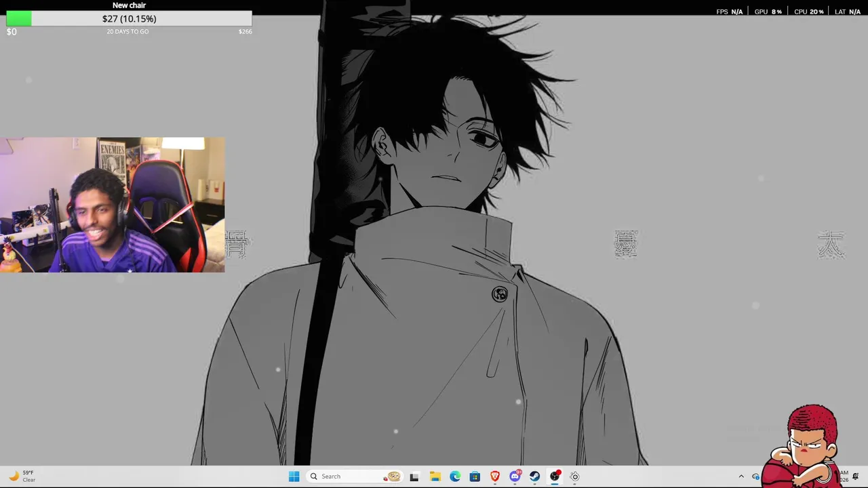Click the LAT N/A readout
The height and width of the screenshot is (488, 868).
click(x=848, y=12)
